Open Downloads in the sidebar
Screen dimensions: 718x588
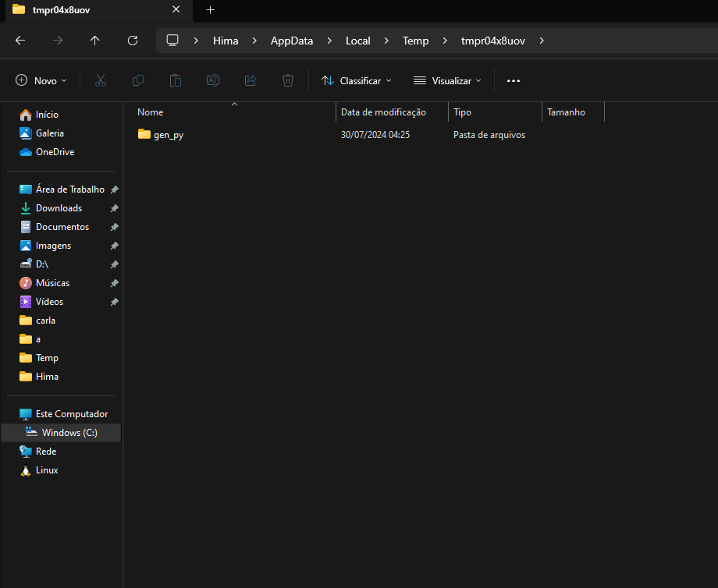click(51, 208)
